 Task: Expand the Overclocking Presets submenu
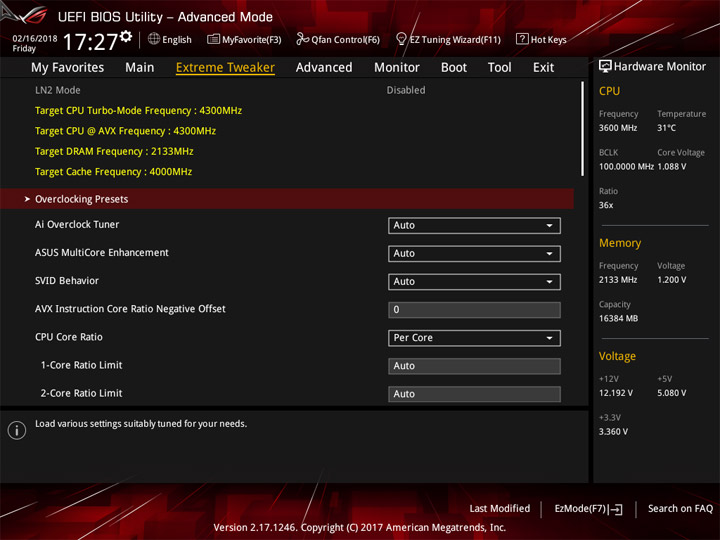(287, 199)
